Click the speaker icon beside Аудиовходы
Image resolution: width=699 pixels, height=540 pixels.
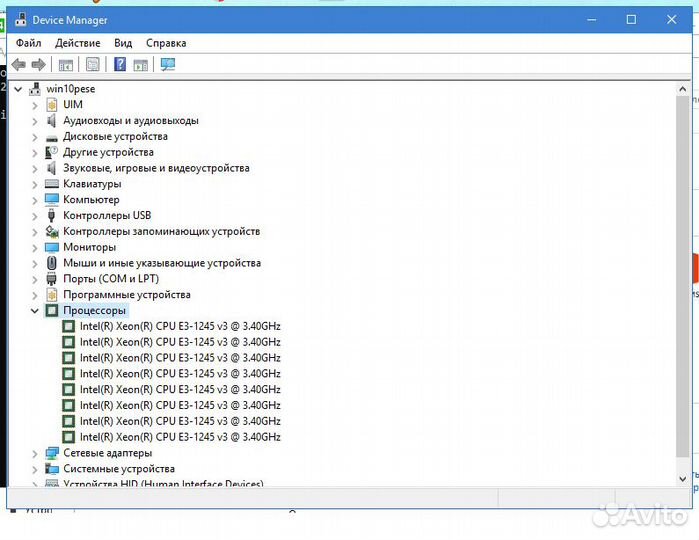click(52, 120)
